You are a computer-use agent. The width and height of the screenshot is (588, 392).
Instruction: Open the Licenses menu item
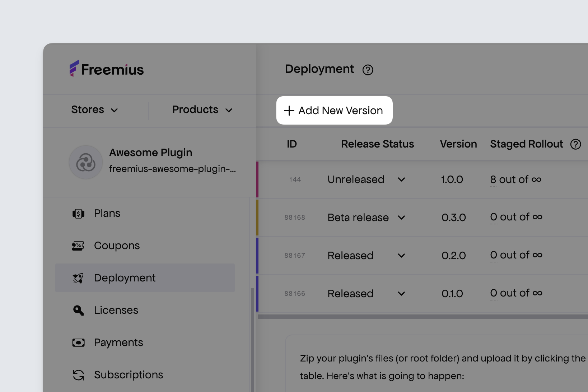[x=145, y=310]
